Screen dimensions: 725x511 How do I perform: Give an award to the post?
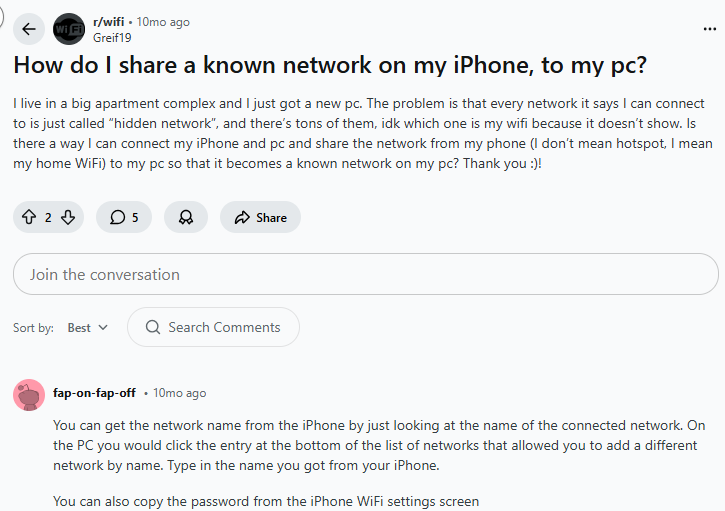pyautogui.click(x=186, y=217)
